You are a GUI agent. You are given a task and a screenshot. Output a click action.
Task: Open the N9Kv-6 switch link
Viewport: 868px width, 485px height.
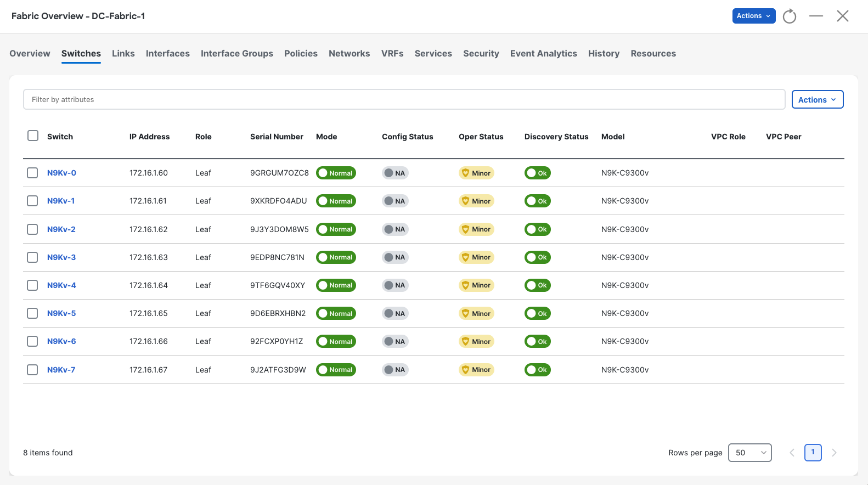tap(61, 341)
